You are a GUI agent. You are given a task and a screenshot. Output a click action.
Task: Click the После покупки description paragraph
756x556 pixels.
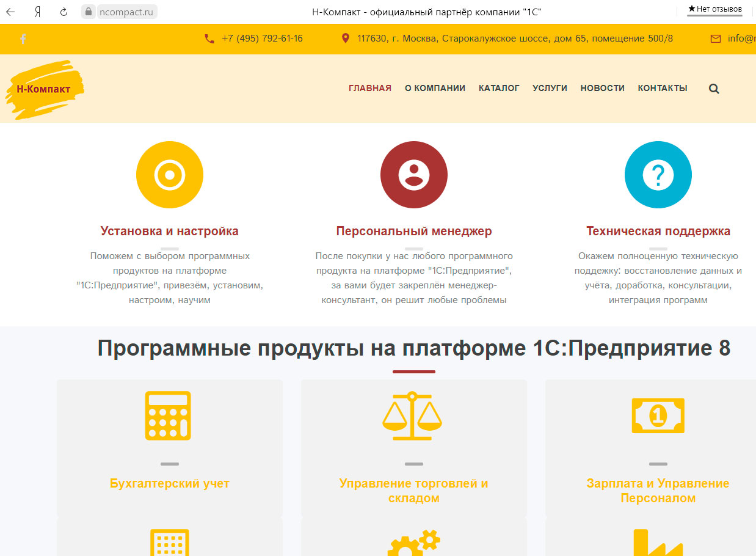click(414, 278)
